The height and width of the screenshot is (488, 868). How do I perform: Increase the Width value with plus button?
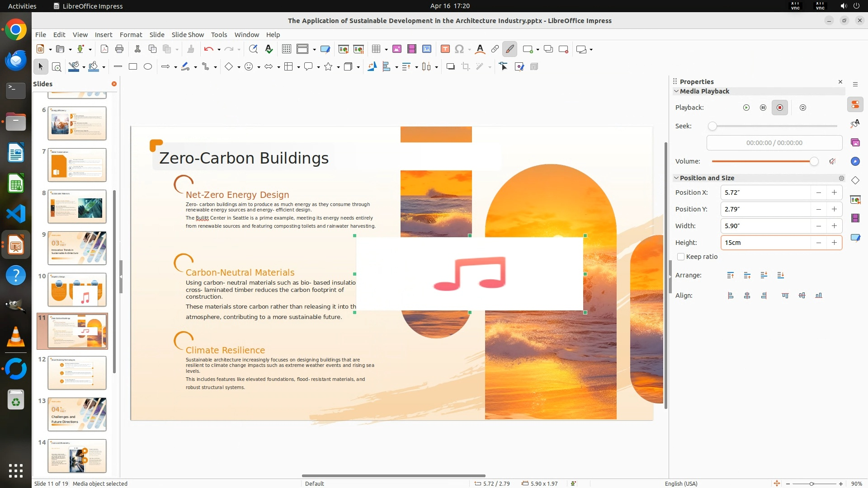click(x=834, y=226)
